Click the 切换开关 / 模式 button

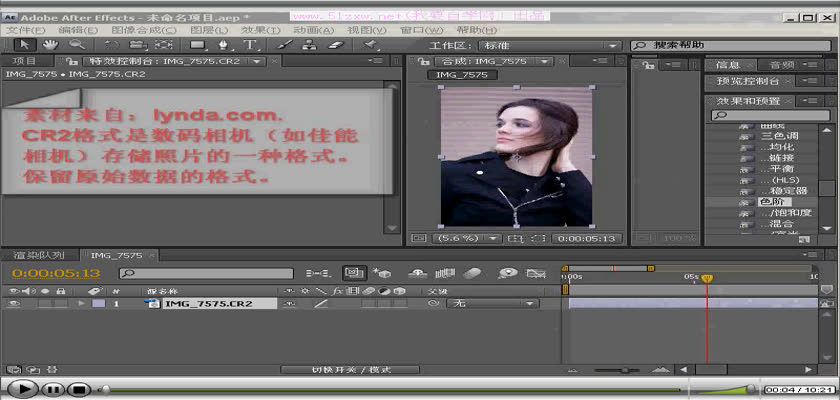pos(350,369)
